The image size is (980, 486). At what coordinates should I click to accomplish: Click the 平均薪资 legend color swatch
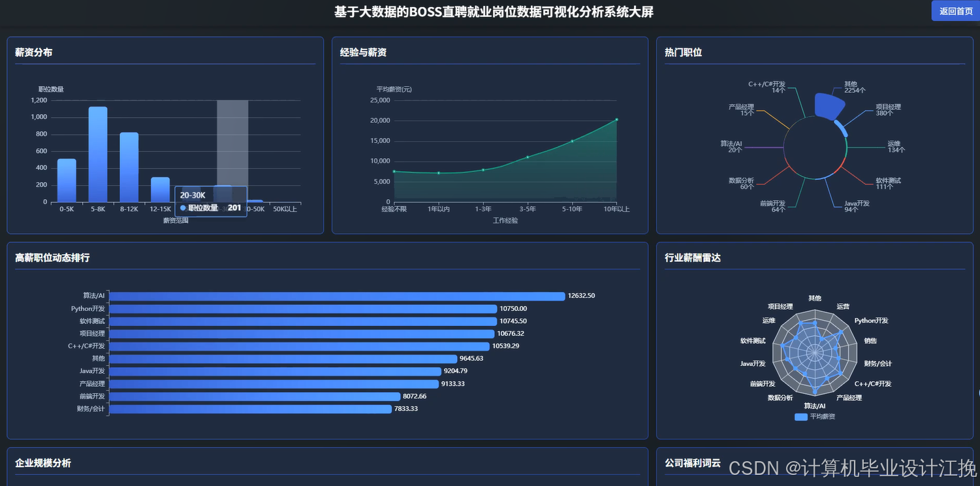point(800,417)
